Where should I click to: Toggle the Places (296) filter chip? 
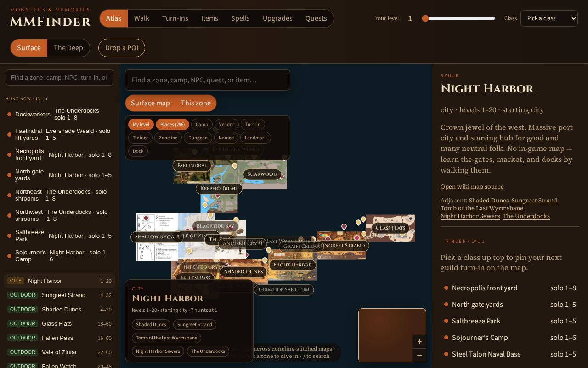coord(172,124)
